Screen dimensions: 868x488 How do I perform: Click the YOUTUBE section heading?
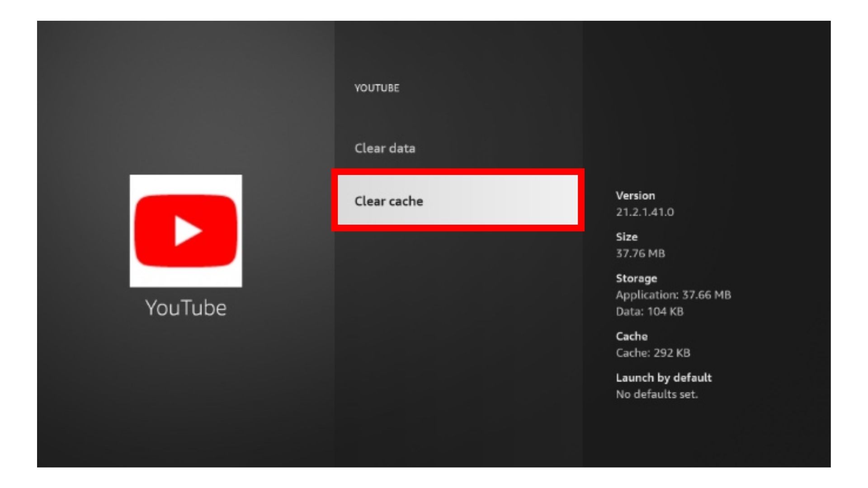click(x=377, y=88)
